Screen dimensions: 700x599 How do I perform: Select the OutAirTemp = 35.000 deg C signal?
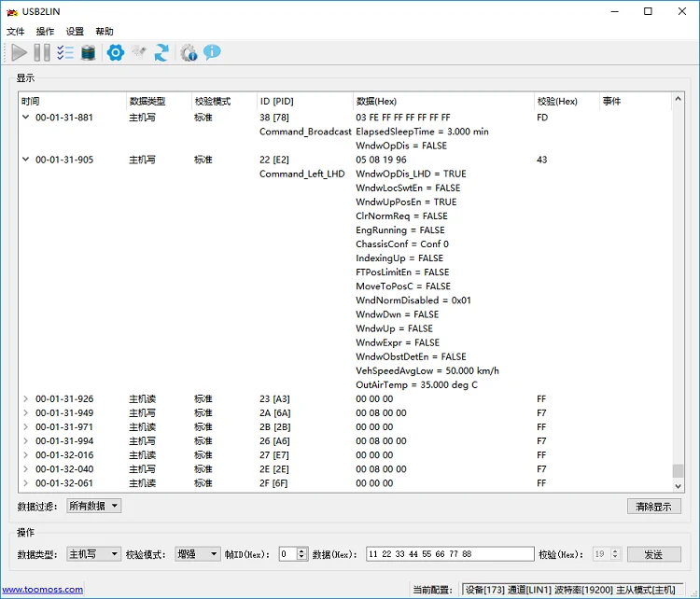coord(416,384)
